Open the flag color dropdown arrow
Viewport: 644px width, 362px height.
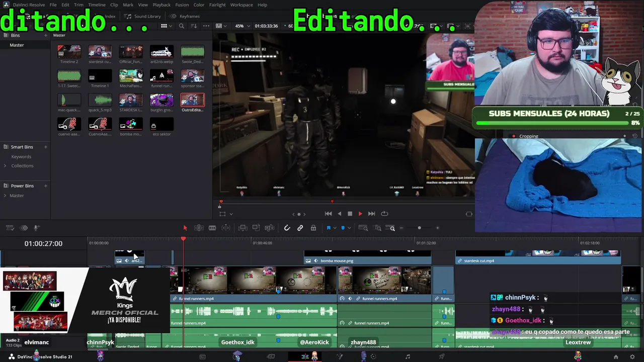click(x=335, y=228)
